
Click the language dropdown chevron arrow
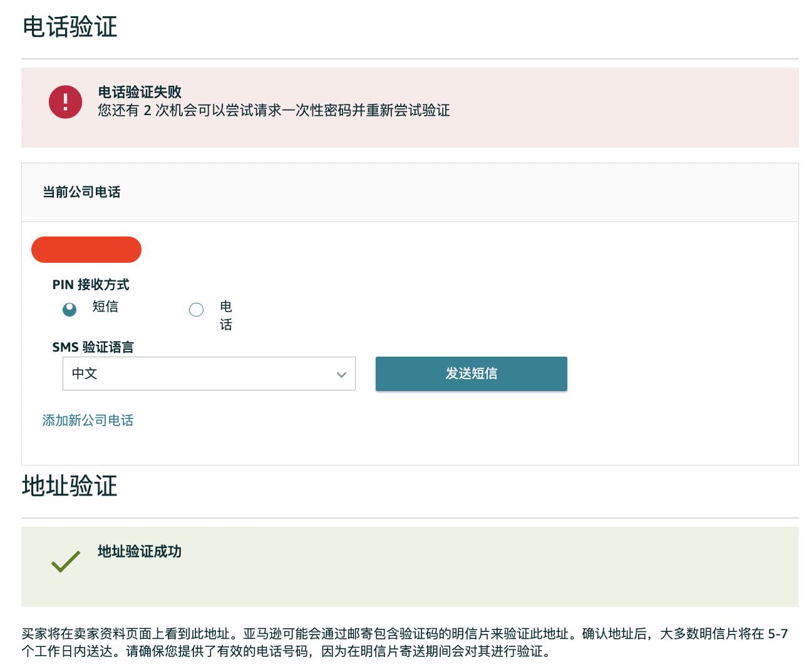(341, 374)
